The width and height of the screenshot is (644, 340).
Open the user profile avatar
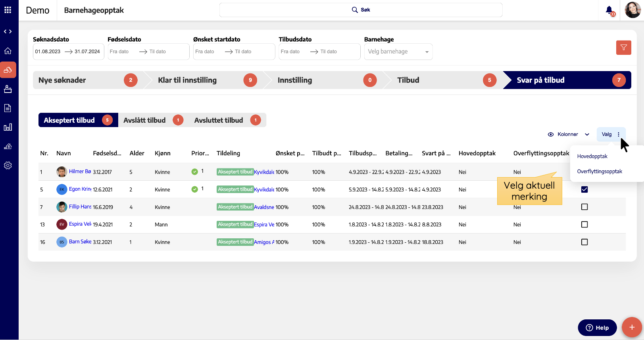(632, 10)
